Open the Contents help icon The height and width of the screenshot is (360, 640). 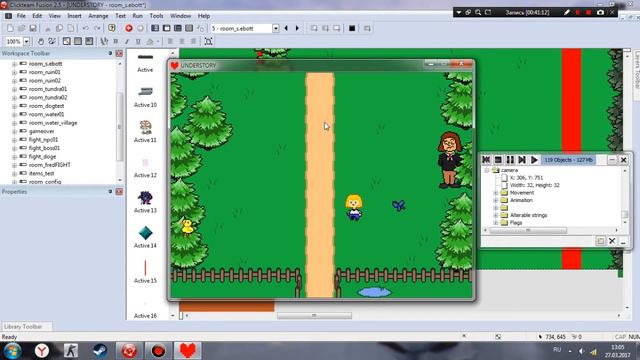pyautogui.click(x=111, y=28)
